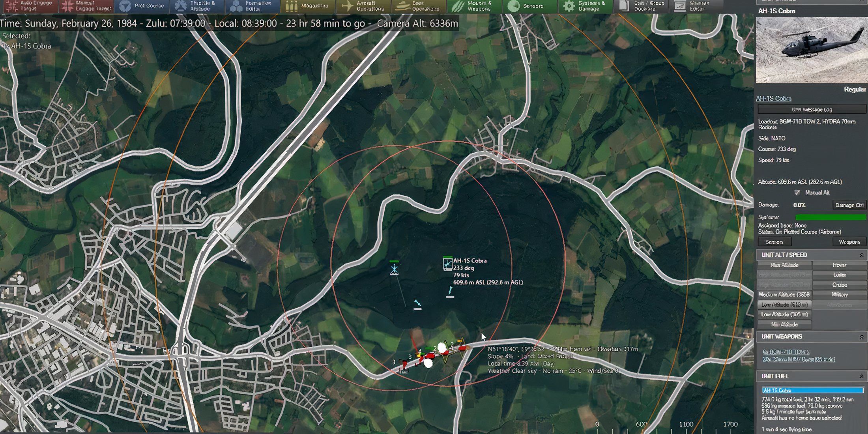Set throttle to Loiter
Image resolution: width=868 pixels, height=434 pixels.
click(x=839, y=275)
